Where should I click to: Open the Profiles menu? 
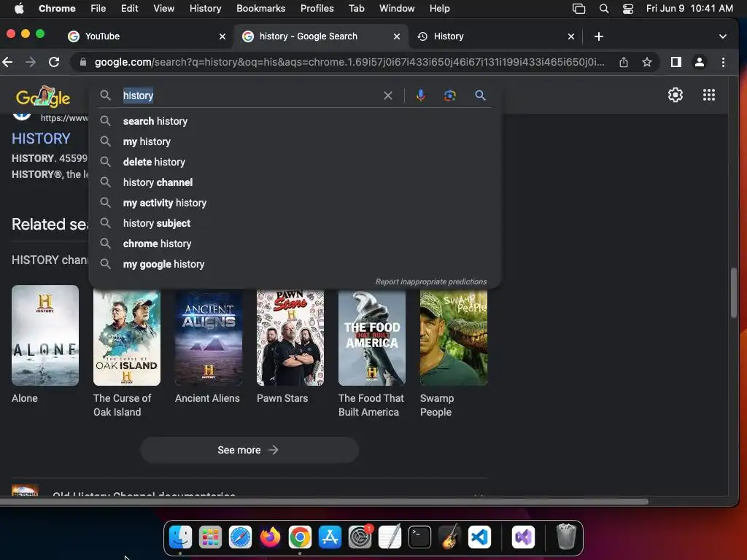coord(317,9)
